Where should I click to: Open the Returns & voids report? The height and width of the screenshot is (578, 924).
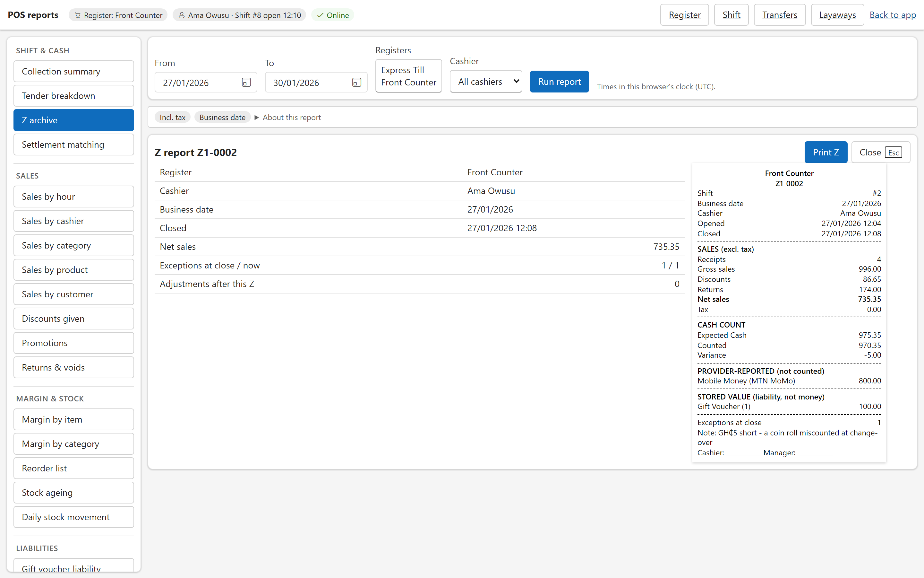[74, 367]
